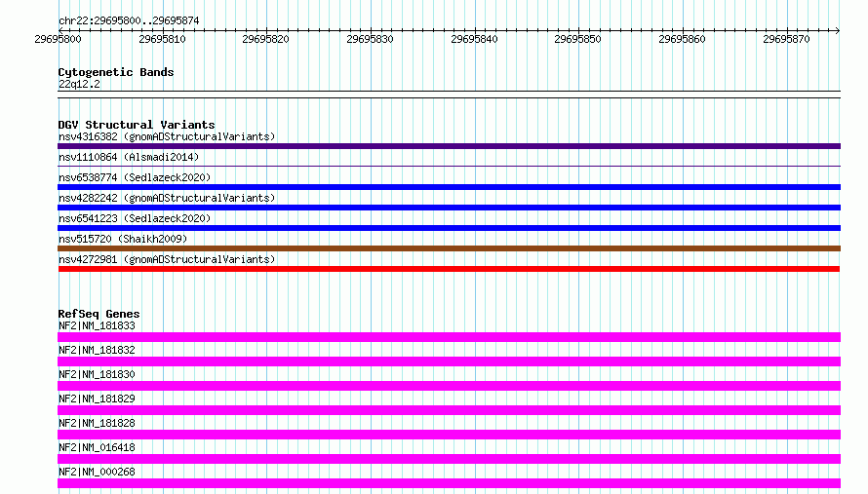The width and height of the screenshot is (868, 494).
Task: Click the magenta NM_000268 gene bar
Action: [x=449, y=483]
